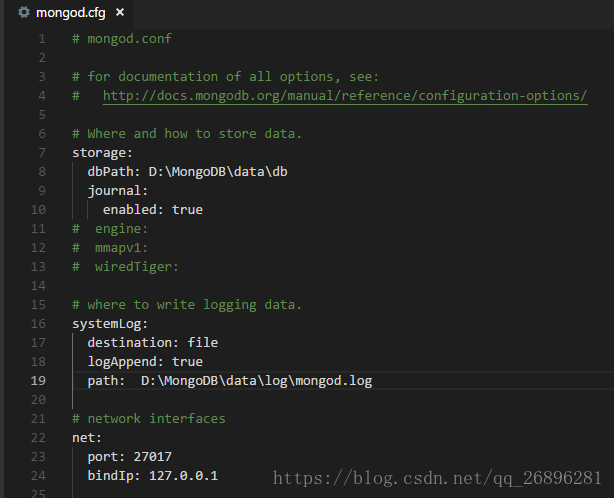Click the 'logAppend: true' line
This screenshot has width=614, height=498.
point(145,362)
